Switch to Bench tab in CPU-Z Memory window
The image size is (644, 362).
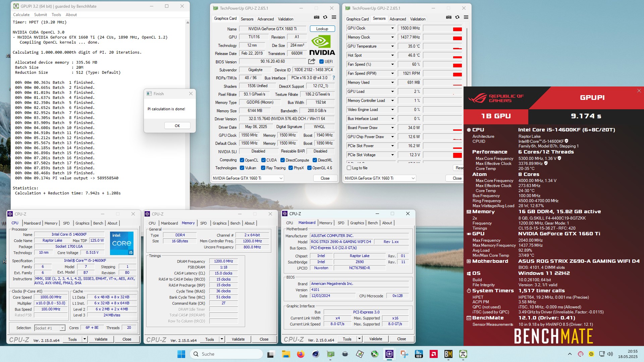[235, 223]
